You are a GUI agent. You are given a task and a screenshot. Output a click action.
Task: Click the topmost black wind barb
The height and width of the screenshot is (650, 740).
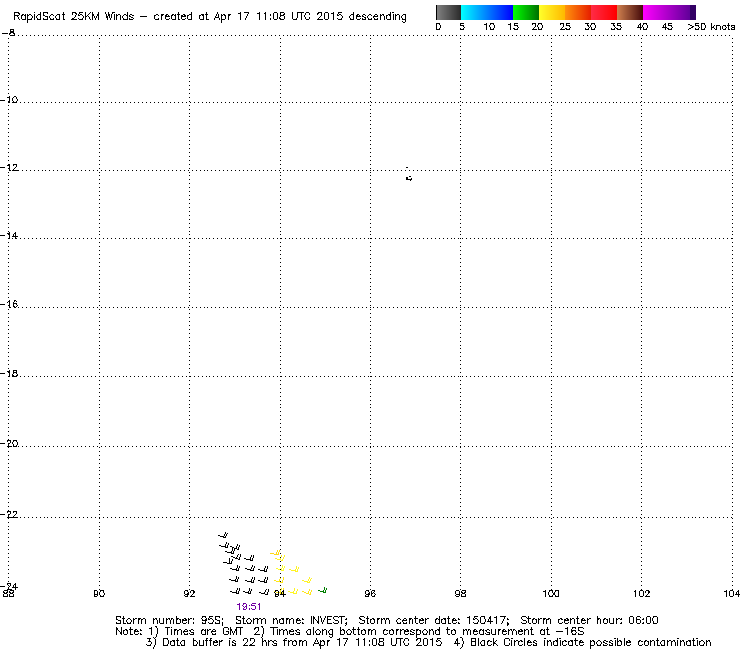(x=223, y=535)
